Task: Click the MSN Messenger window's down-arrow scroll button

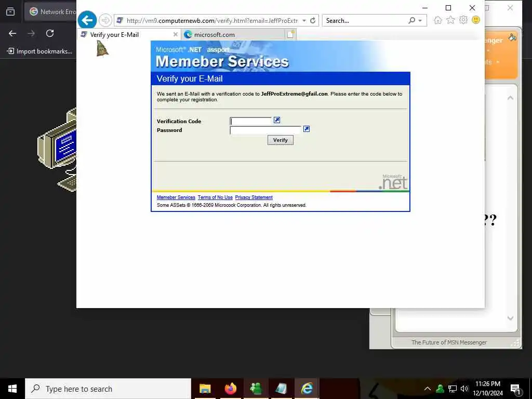Action: pos(510,318)
